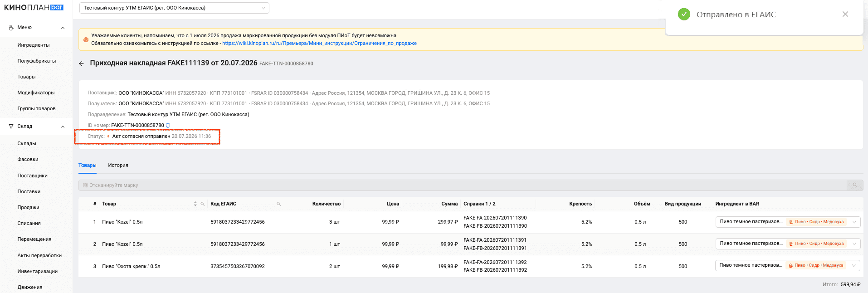Click the Итого total 599,94 ₽
Viewport: 868px width, 293px height.
point(850,284)
